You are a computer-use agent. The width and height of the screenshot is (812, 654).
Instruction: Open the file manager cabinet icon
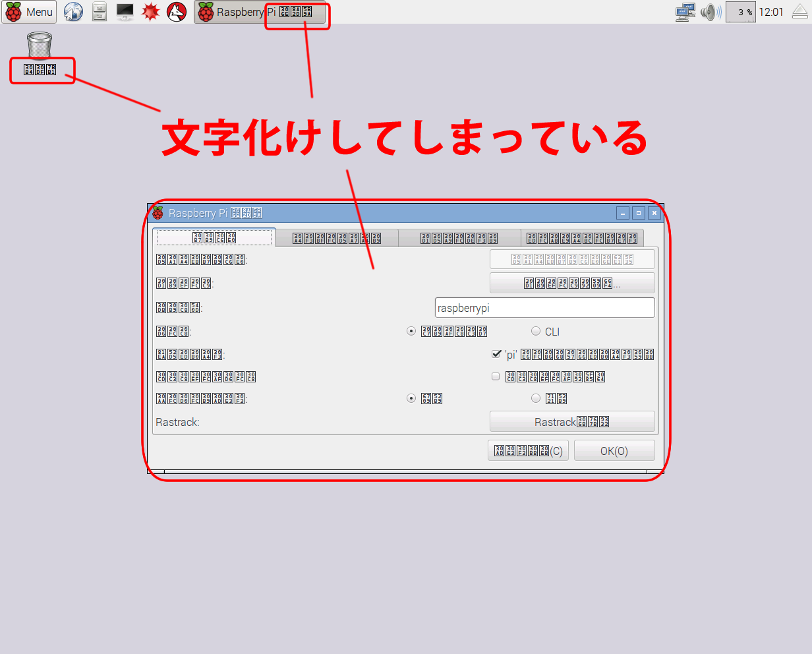click(x=99, y=12)
